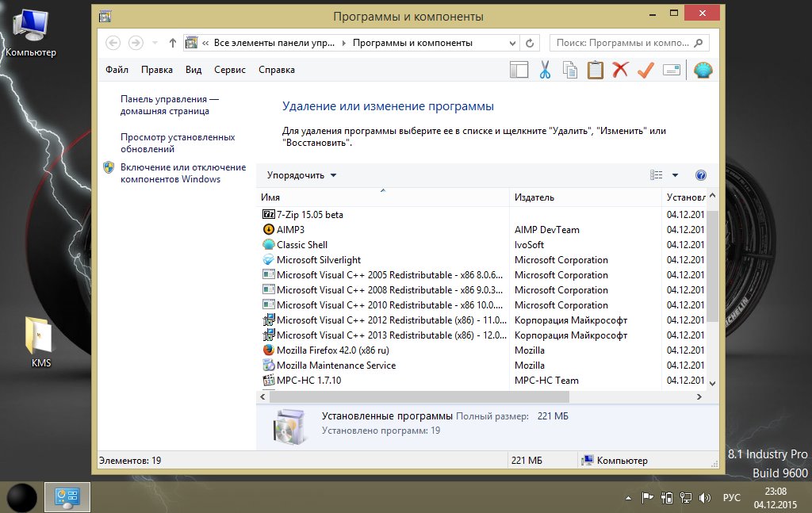Open Classic Shell settings shell icon
This screenshot has width=812, height=513.
(x=703, y=70)
